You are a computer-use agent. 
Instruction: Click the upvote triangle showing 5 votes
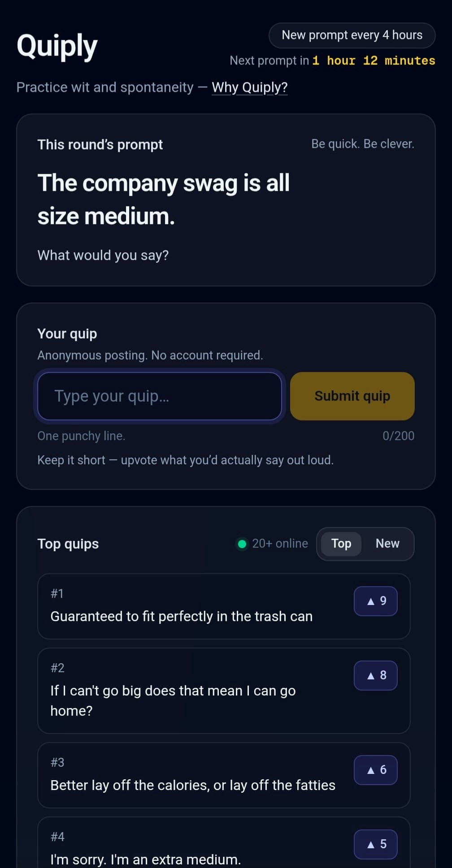[x=375, y=844]
